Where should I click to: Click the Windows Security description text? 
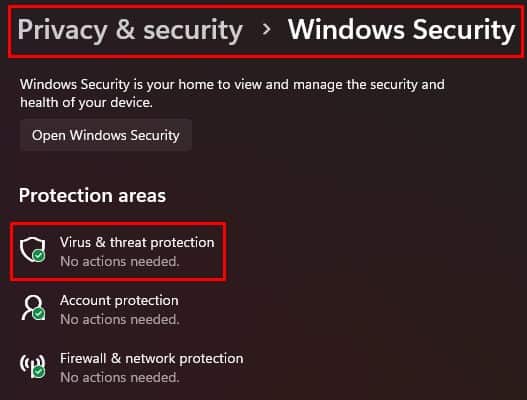232,93
